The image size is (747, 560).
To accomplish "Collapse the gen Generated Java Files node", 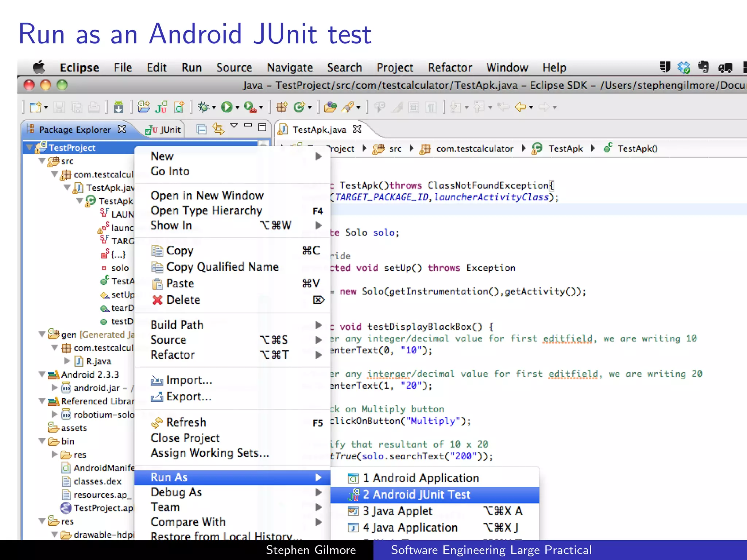I will [42, 334].
